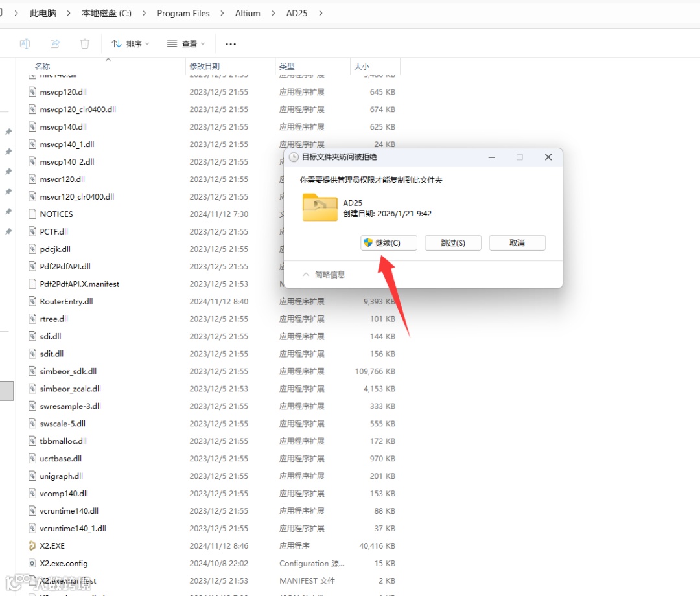The width and height of the screenshot is (700, 596).
Task: Minimize the 目标文件夹访问被拒绝 dialog
Action: (491, 157)
